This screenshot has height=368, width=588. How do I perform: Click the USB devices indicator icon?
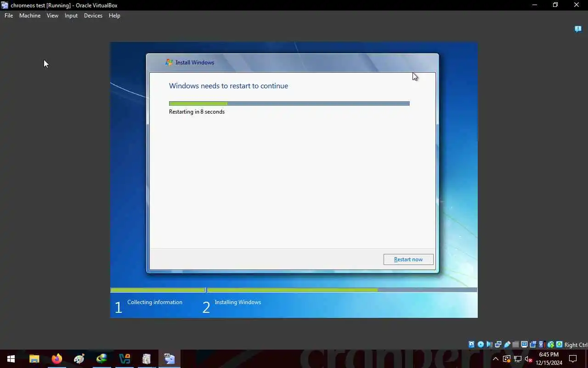pyautogui.click(x=507, y=345)
